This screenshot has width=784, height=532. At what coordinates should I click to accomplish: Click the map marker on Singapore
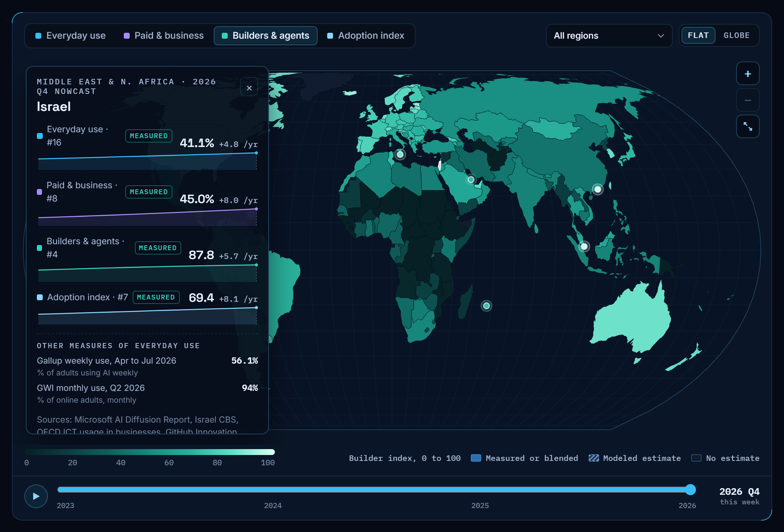click(584, 246)
